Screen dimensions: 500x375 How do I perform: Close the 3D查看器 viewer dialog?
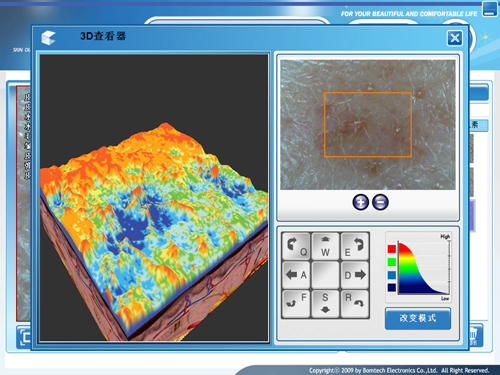pos(455,38)
